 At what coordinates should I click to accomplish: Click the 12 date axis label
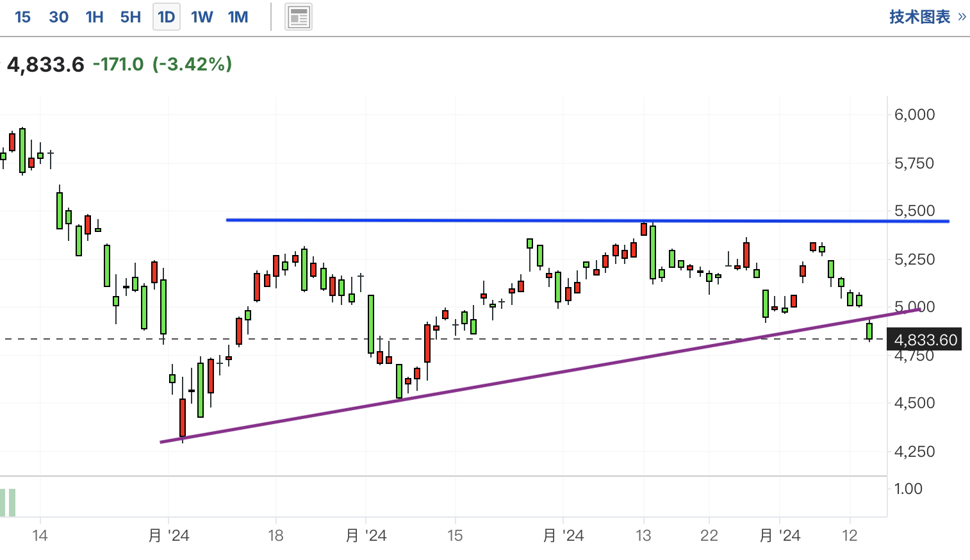850,536
